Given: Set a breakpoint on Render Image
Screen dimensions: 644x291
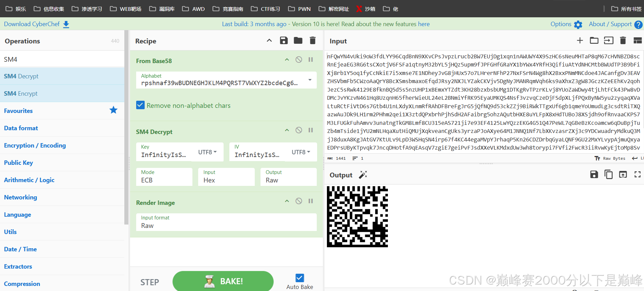Looking at the screenshot, I should click(x=311, y=201).
